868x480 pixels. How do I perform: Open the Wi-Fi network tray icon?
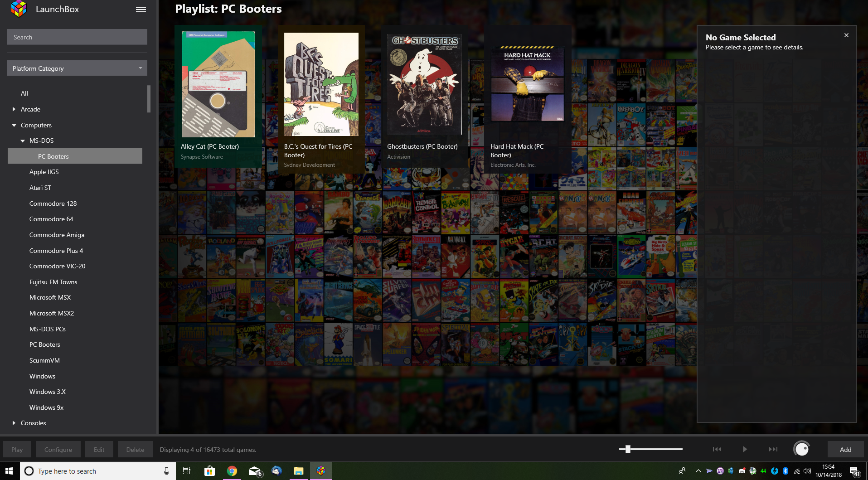click(x=796, y=471)
